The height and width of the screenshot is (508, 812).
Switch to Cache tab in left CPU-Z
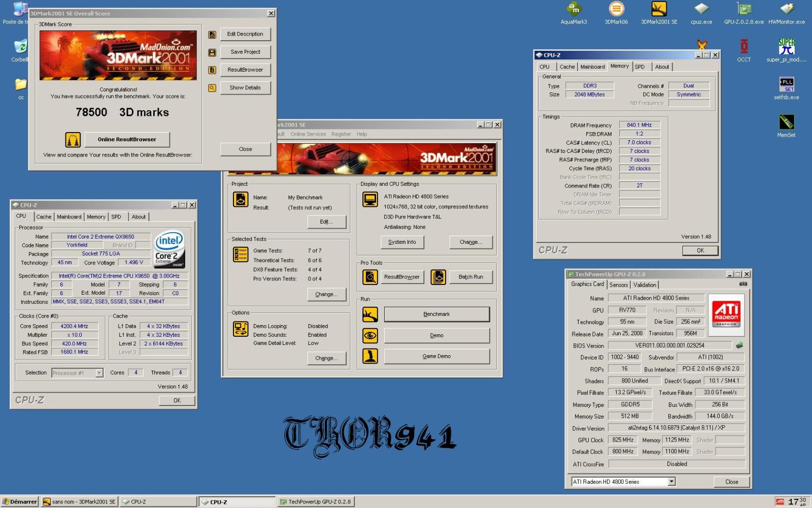[x=44, y=217]
